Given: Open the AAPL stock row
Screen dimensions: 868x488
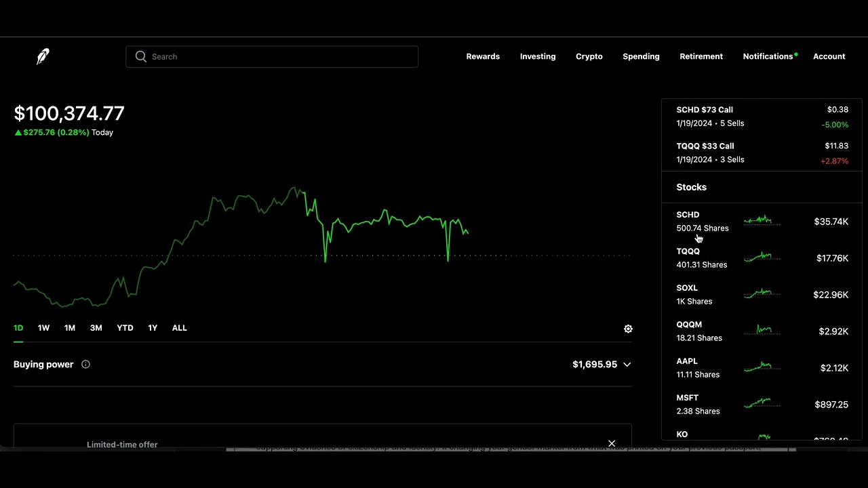Looking at the screenshot, I should point(762,368).
